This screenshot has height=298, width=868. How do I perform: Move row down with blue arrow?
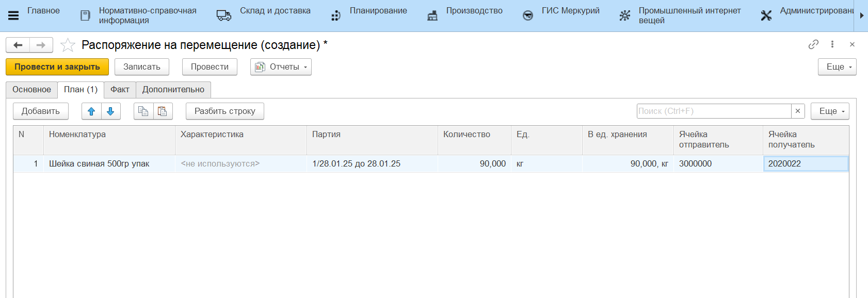click(110, 111)
